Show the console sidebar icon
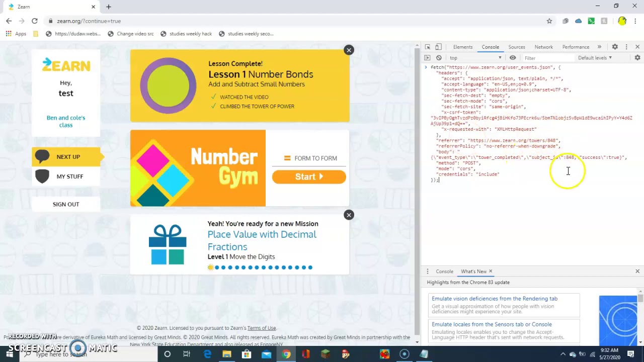The height and width of the screenshot is (362, 644). click(x=428, y=58)
